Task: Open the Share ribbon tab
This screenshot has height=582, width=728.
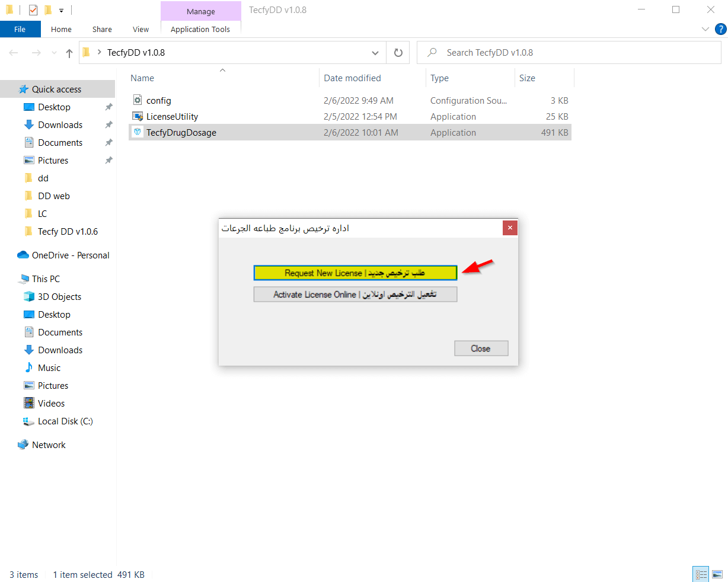Action: tap(102, 29)
